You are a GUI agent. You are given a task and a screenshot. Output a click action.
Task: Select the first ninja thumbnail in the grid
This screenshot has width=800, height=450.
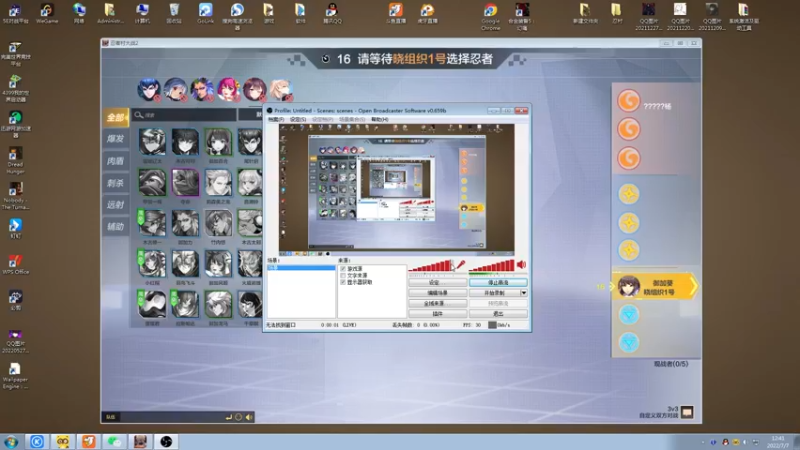[152, 142]
